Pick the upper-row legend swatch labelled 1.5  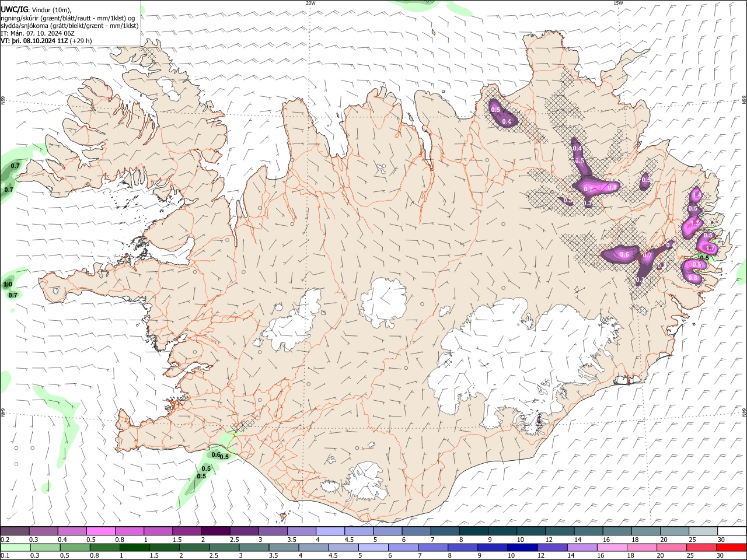(x=186, y=531)
